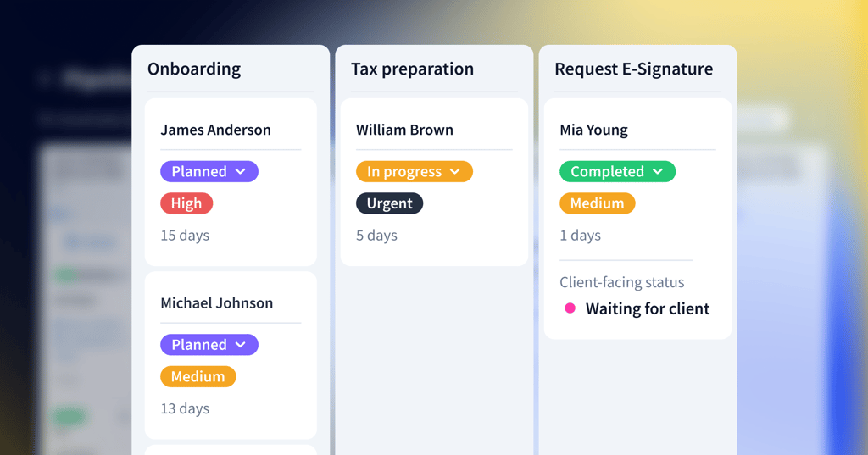
Task: Open the Mia Young card
Action: click(593, 130)
